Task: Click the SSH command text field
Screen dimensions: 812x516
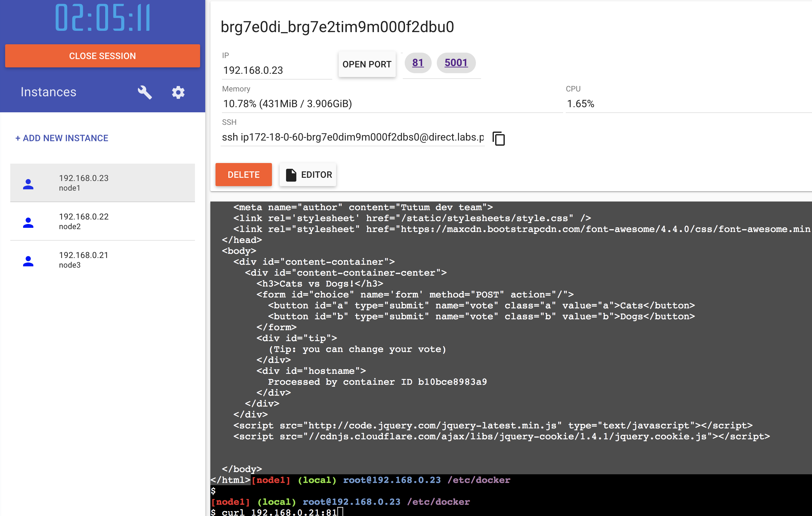Action: pyautogui.click(x=352, y=137)
